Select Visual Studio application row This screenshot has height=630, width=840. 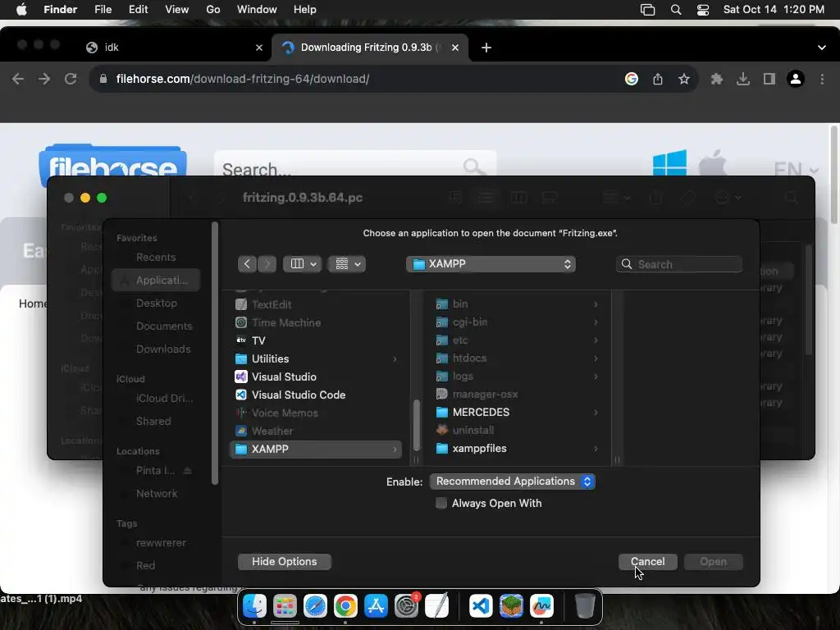(x=316, y=377)
